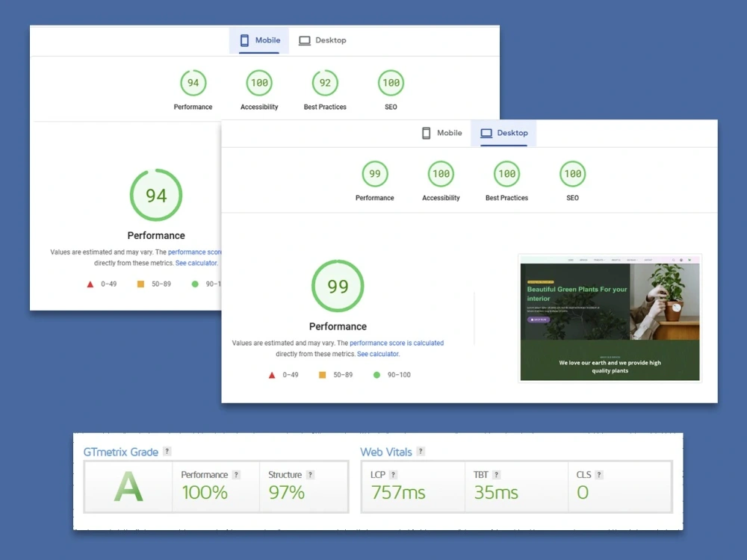Click the Web Vitals heading
747x560 pixels.
tap(386, 452)
